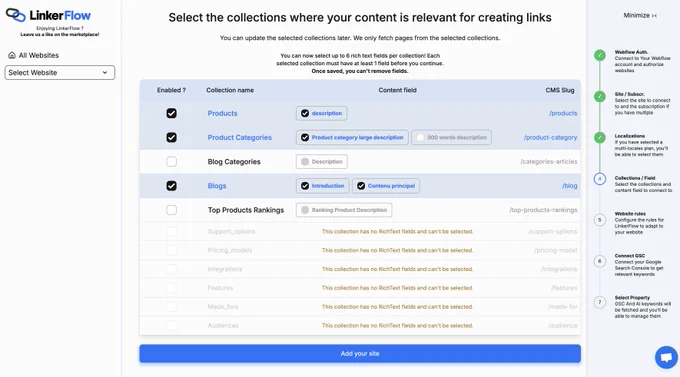Screen dimensions: 680x377
Task: Click the Select Property step label
Action: (x=632, y=298)
